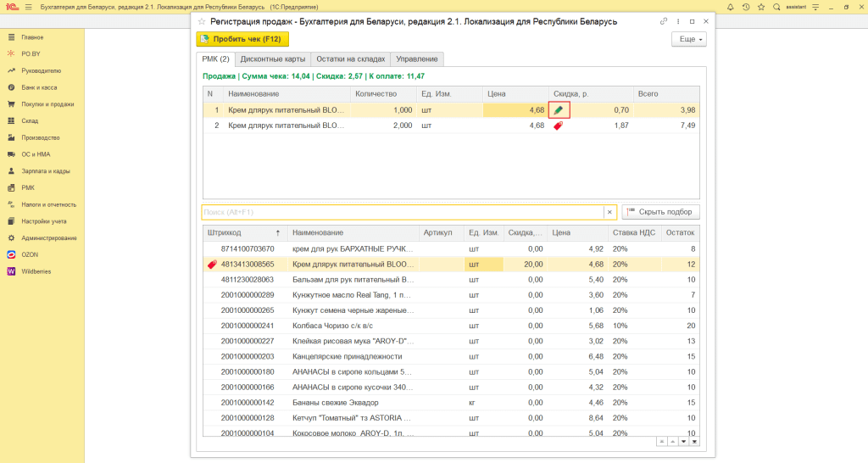Click Количество column header in receipt table
Image resolution: width=868 pixels, height=463 pixels.
click(383, 94)
